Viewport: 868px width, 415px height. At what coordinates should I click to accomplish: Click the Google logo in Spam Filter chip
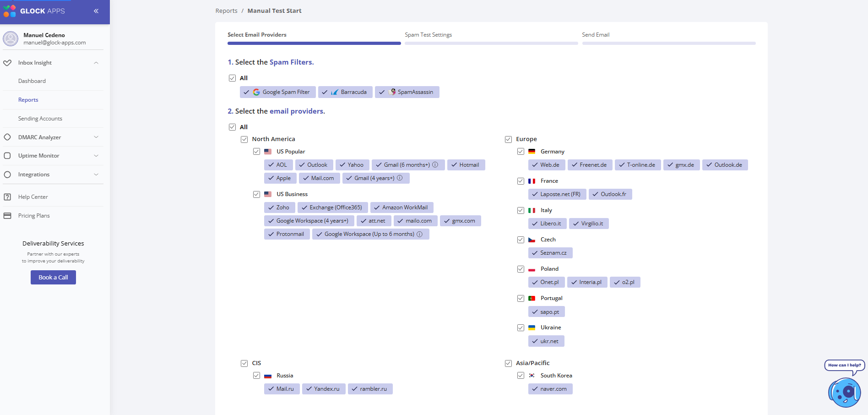coord(256,92)
